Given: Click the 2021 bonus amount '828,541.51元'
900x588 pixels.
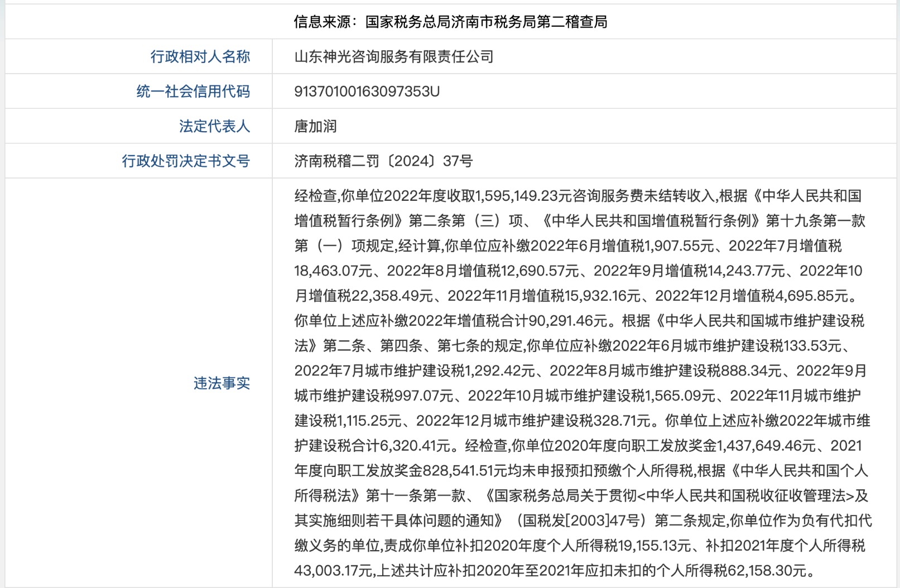Looking at the screenshot, I should pyautogui.click(x=465, y=471).
